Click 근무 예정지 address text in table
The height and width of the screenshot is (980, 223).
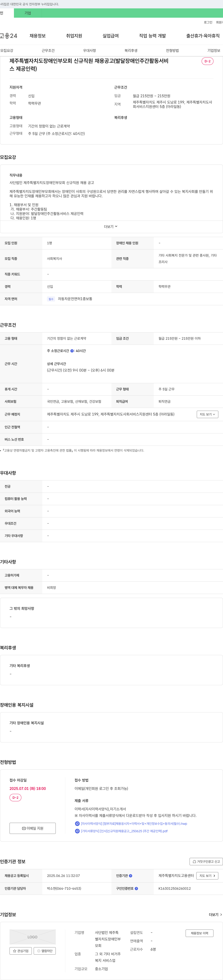pyautogui.click(x=111, y=414)
